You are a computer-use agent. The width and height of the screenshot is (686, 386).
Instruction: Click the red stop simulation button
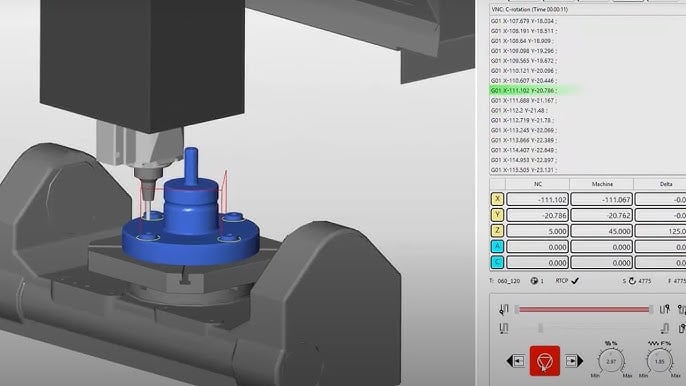point(545,361)
